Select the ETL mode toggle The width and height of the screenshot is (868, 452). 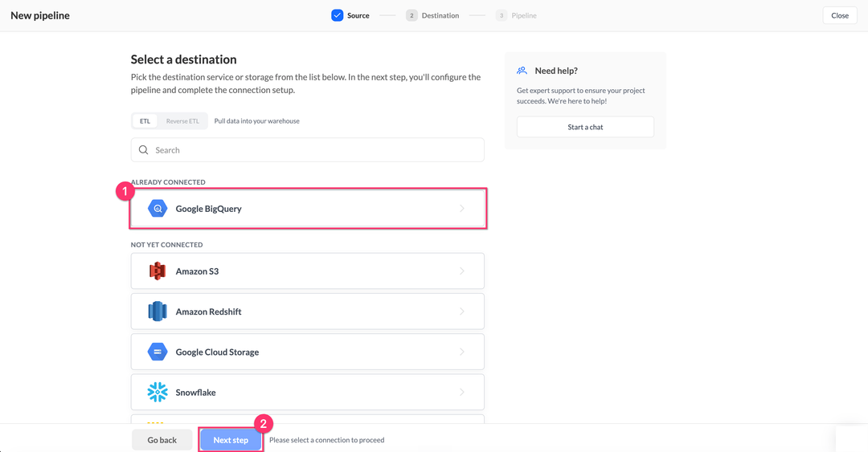(145, 121)
